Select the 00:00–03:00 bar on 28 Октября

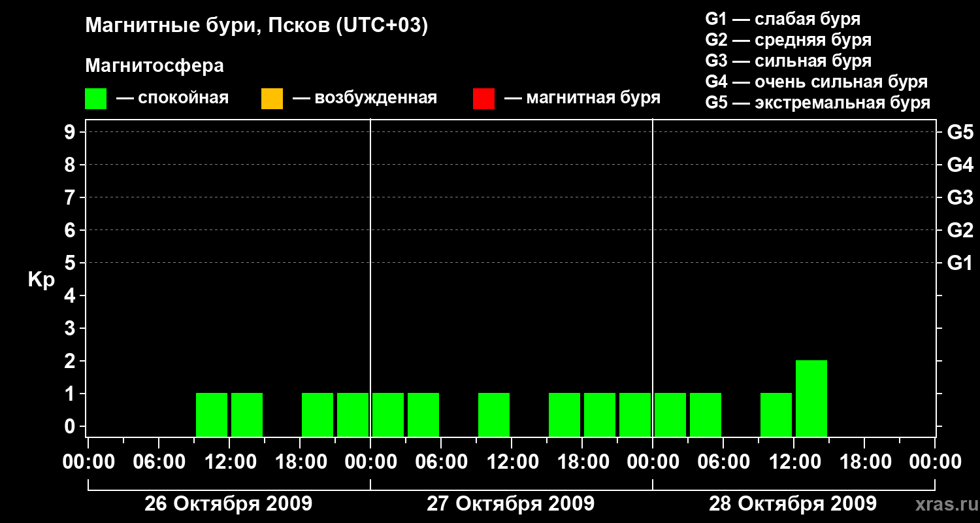pyautogui.click(x=670, y=414)
